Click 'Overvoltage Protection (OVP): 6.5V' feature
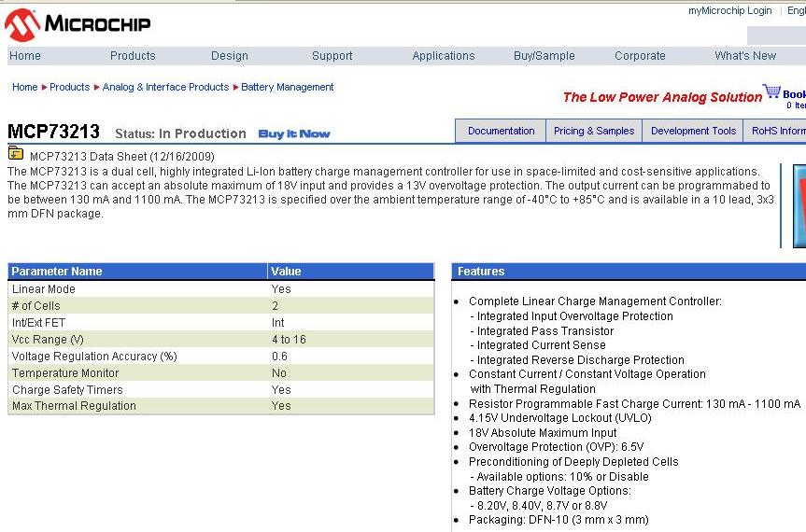The height and width of the screenshot is (532, 806). click(557, 447)
